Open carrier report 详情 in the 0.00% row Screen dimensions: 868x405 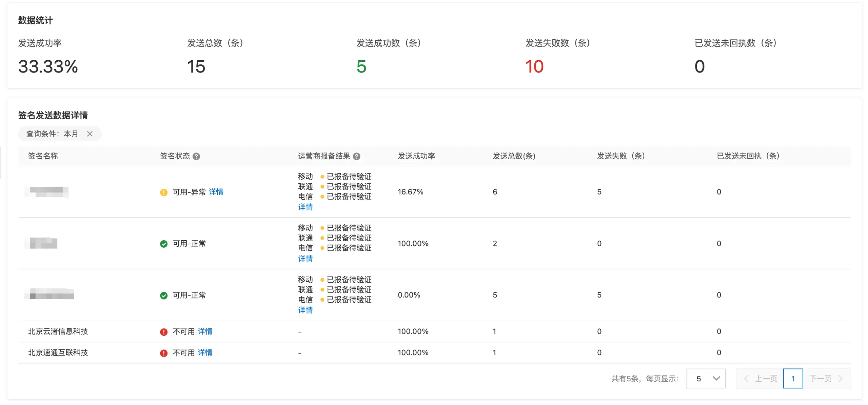point(305,310)
